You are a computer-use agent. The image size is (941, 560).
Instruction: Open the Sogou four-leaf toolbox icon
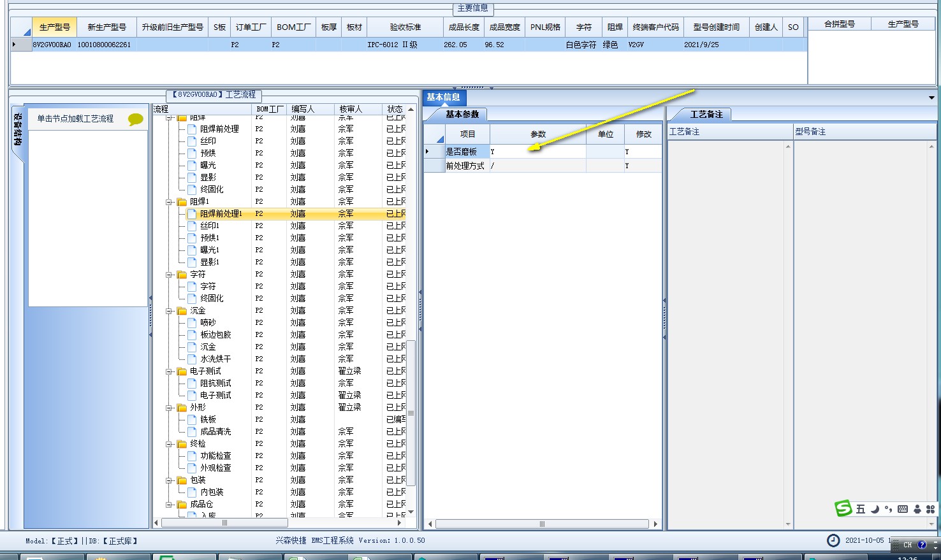pos(930,509)
